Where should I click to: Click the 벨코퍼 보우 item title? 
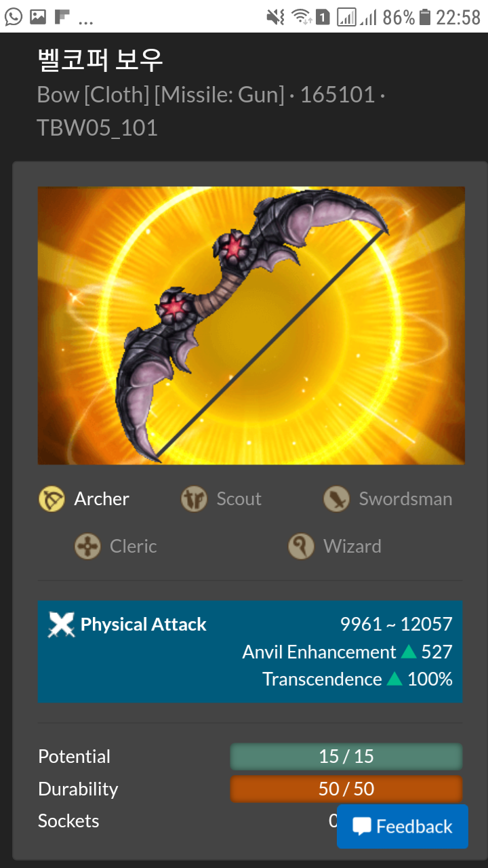[x=100, y=60]
